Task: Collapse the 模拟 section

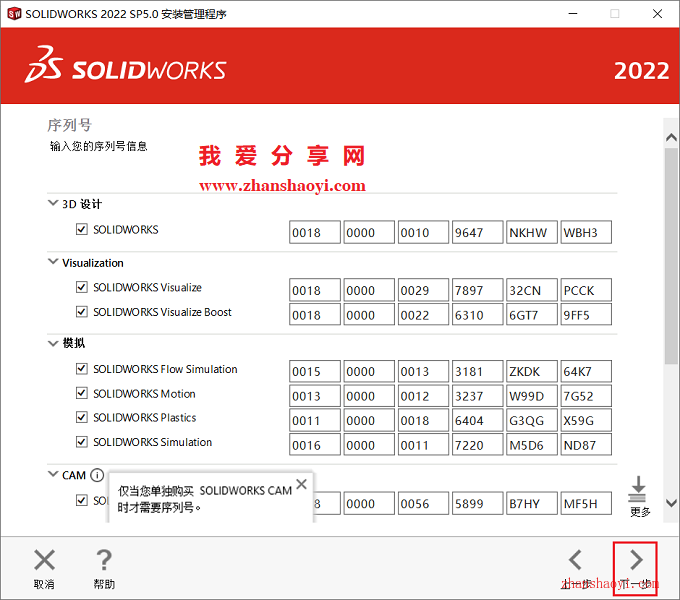Action: [x=53, y=343]
